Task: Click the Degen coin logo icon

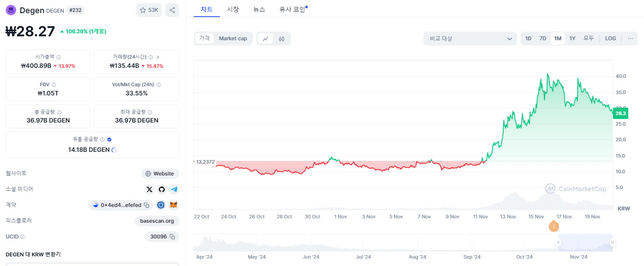Action: click(11, 10)
